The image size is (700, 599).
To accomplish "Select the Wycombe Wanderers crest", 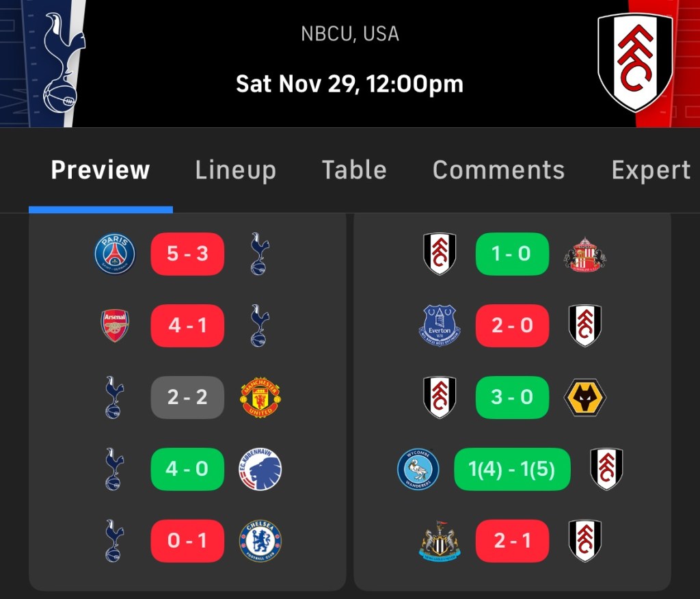I will (x=418, y=469).
